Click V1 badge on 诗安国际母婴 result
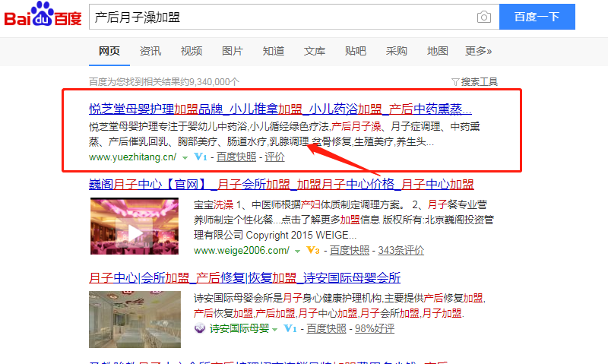The image size is (608, 364). pyautogui.click(x=290, y=328)
